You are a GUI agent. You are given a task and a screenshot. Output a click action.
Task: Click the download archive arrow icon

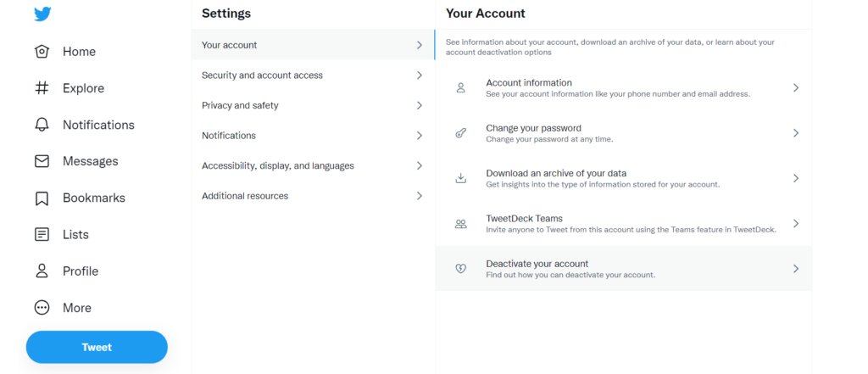coord(460,178)
